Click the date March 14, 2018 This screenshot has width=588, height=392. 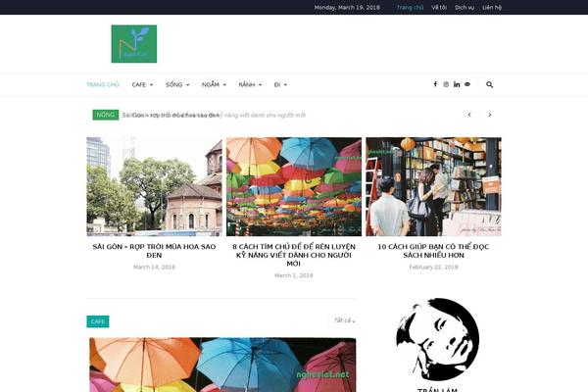point(154,268)
